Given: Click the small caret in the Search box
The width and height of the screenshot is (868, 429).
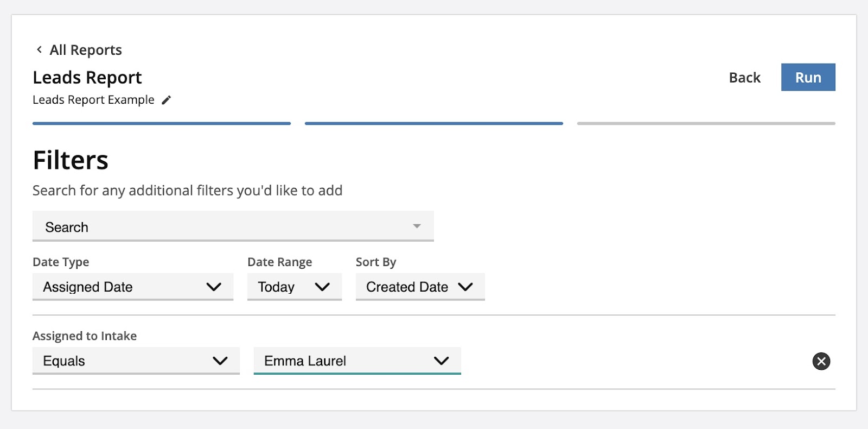Looking at the screenshot, I should 417,226.
